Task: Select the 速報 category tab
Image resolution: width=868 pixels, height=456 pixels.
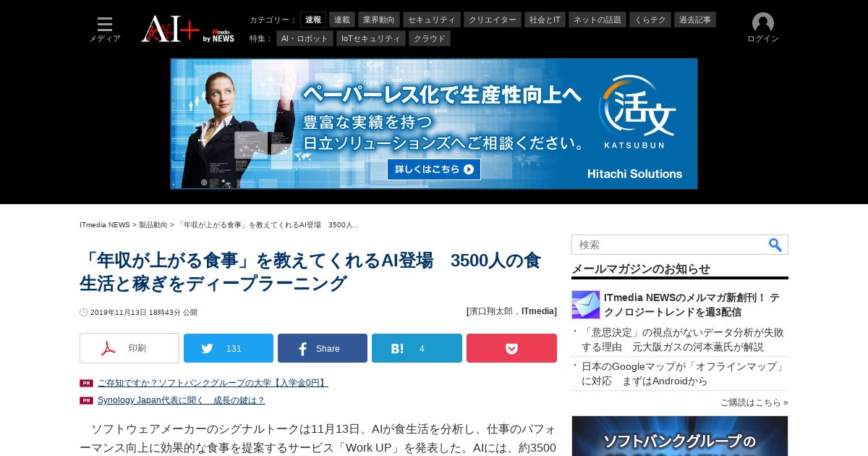Action: click(313, 20)
